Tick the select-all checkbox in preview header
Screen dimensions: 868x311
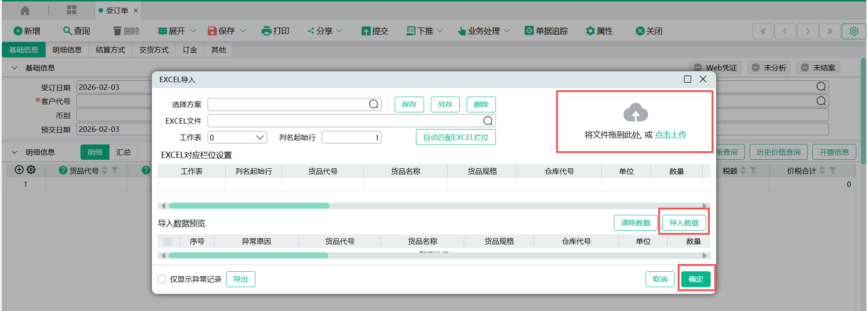(x=168, y=241)
